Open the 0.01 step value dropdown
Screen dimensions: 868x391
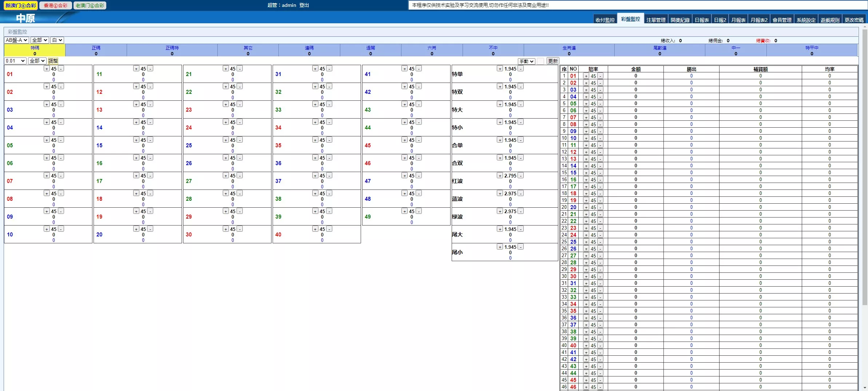click(15, 61)
